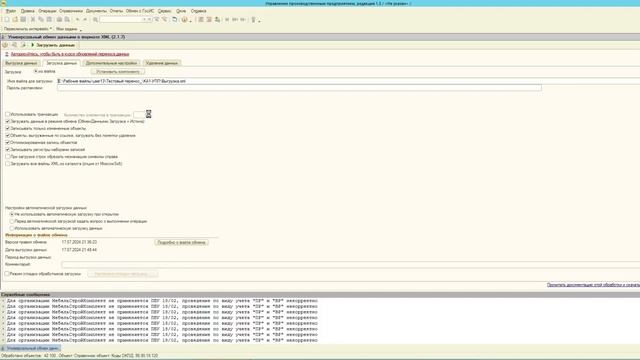Toggle Объекты, выгруженные по ссылке checkbox
This screenshot has width=640, height=360.
tap(7, 135)
